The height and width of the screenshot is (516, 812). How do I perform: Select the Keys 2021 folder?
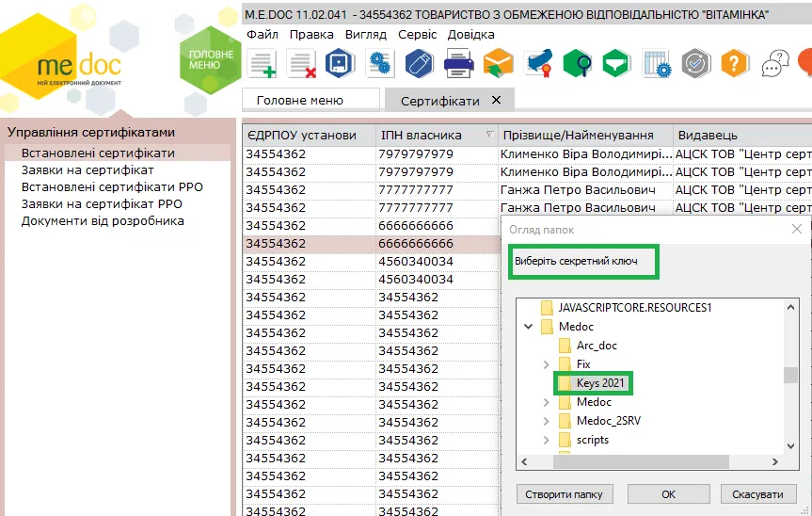click(600, 383)
